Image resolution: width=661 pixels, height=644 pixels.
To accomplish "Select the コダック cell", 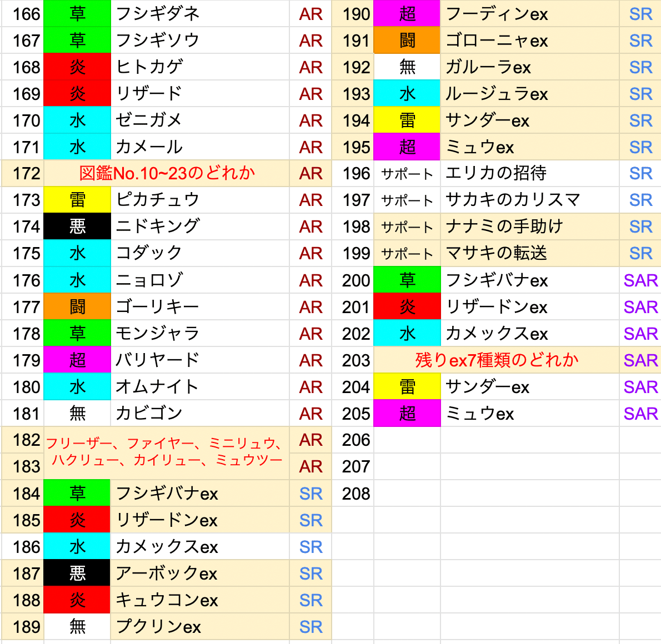I will tap(200, 253).
